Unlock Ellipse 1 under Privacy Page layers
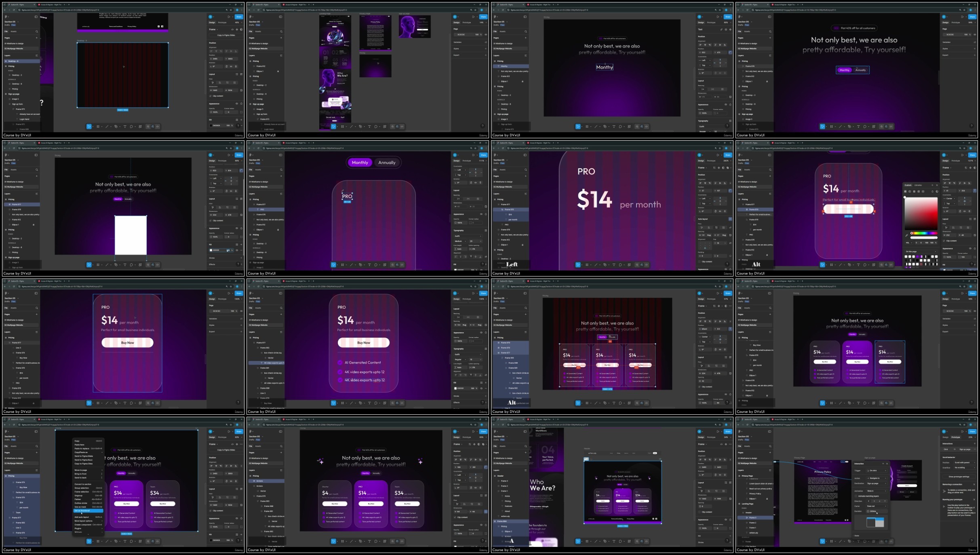 click(767, 498)
